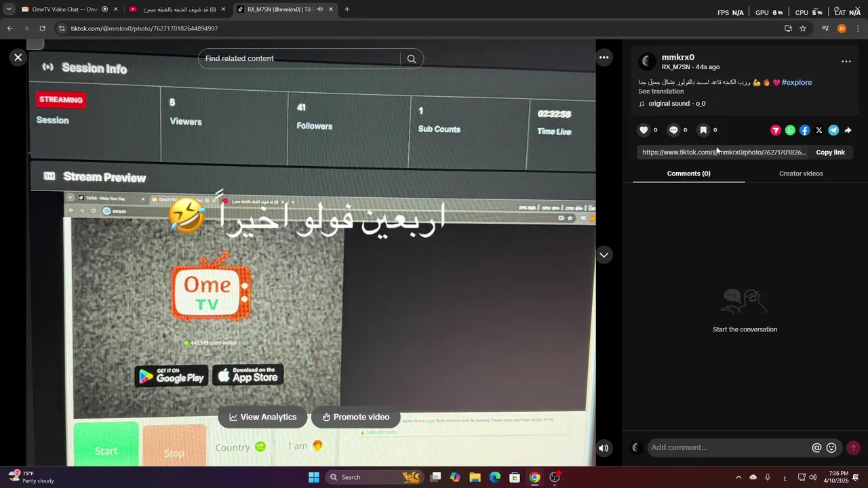Post the comment with red arrow button

[x=853, y=447]
